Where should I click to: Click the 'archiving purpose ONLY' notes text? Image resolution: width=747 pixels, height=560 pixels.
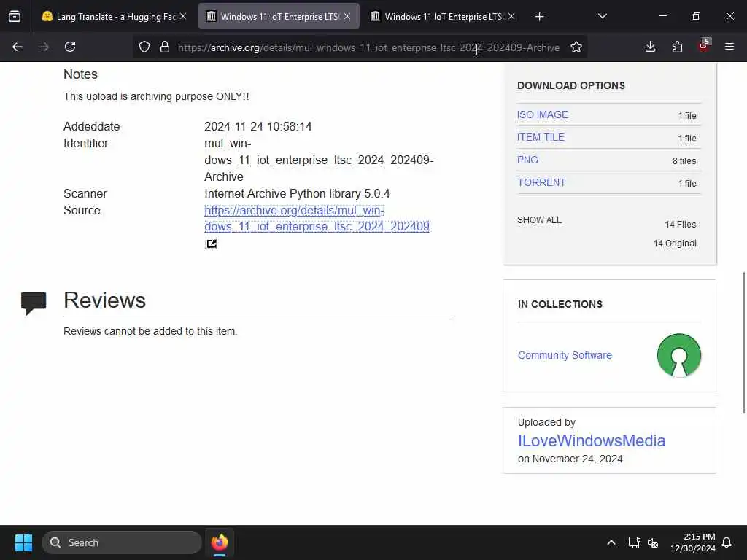tap(156, 96)
